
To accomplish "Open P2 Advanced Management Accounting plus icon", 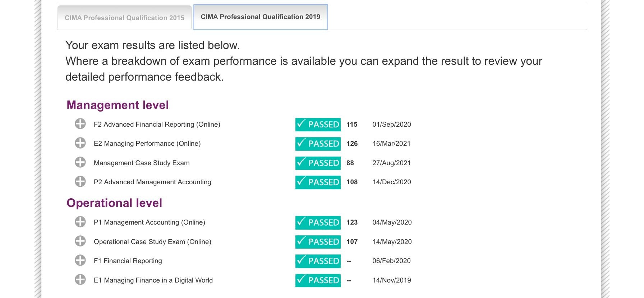I will (x=80, y=182).
